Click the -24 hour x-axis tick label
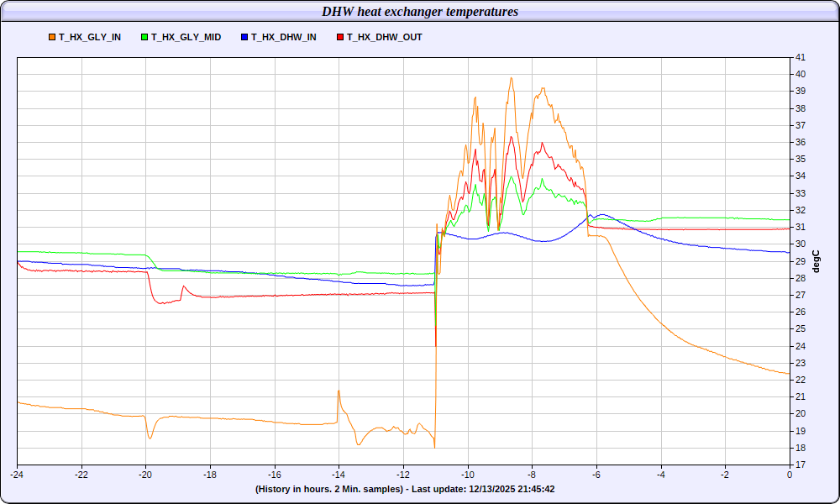Image resolution: width=840 pixels, height=504 pixels. tap(17, 475)
